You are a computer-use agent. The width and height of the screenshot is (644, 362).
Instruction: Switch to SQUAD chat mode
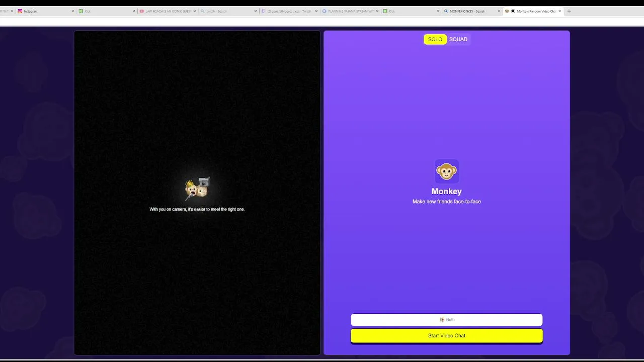click(x=458, y=39)
